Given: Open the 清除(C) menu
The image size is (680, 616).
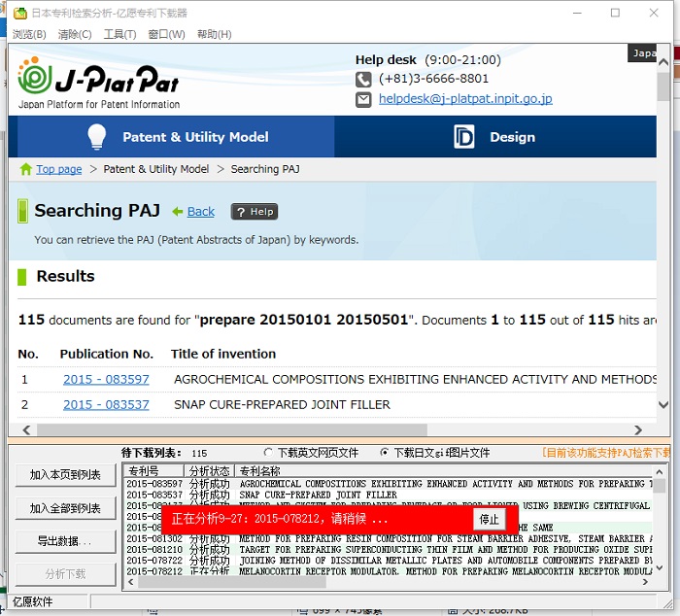Looking at the screenshot, I should [75, 34].
